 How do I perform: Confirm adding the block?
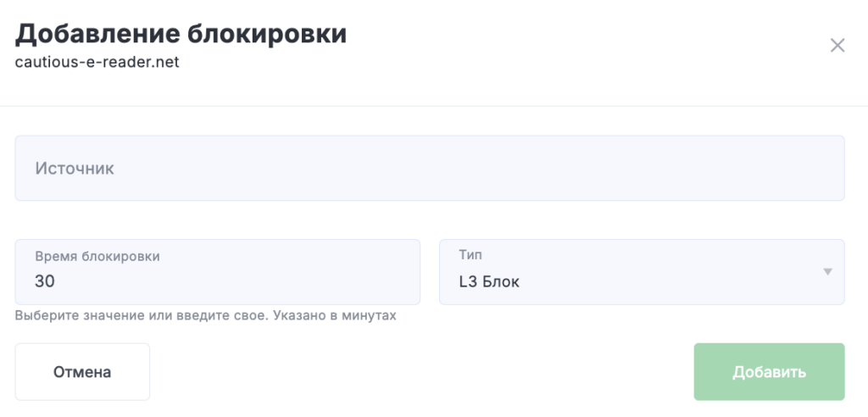pyautogui.click(x=769, y=371)
